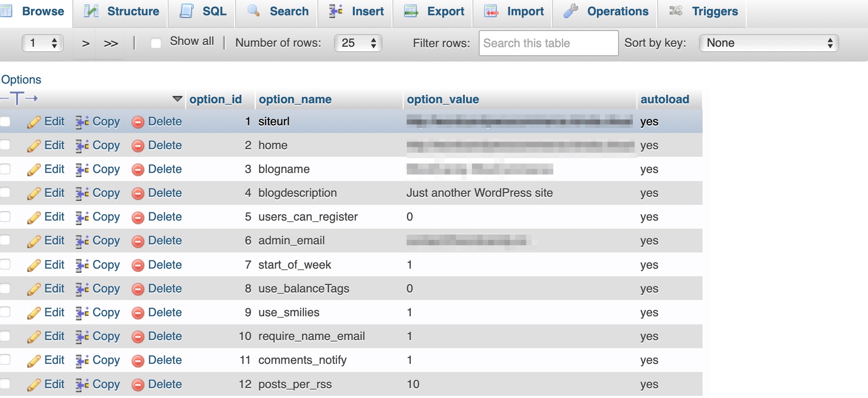Click pencil icon for use_balanceTags row
The height and width of the screenshot is (398, 868).
click(x=34, y=289)
